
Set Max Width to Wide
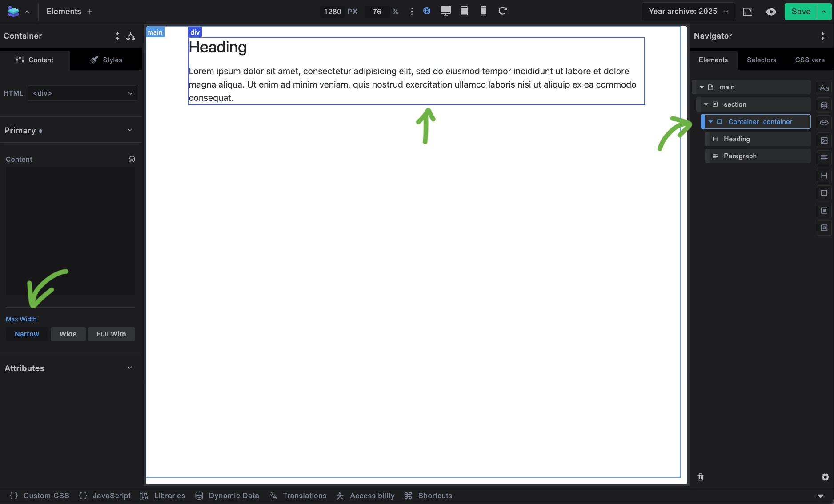pos(68,334)
